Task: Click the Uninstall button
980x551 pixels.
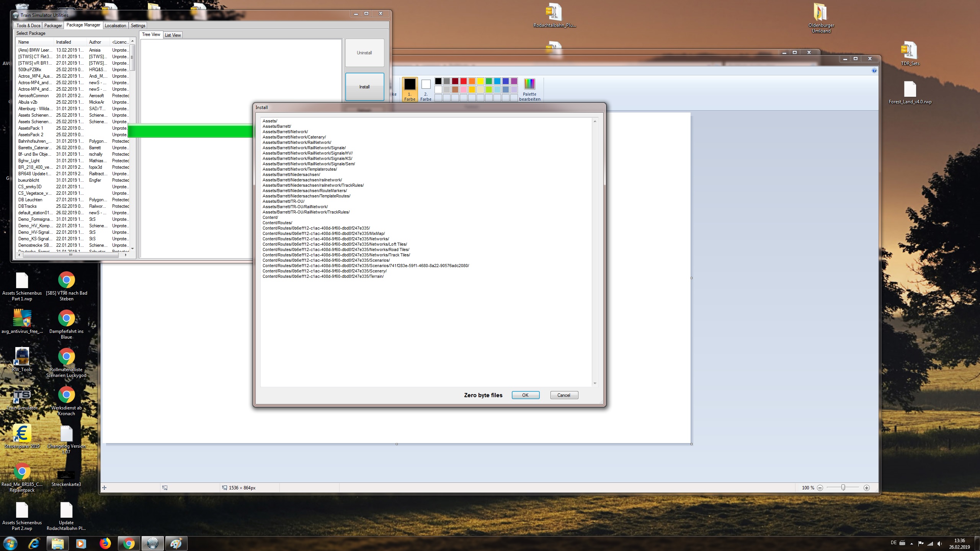Action: tap(364, 53)
